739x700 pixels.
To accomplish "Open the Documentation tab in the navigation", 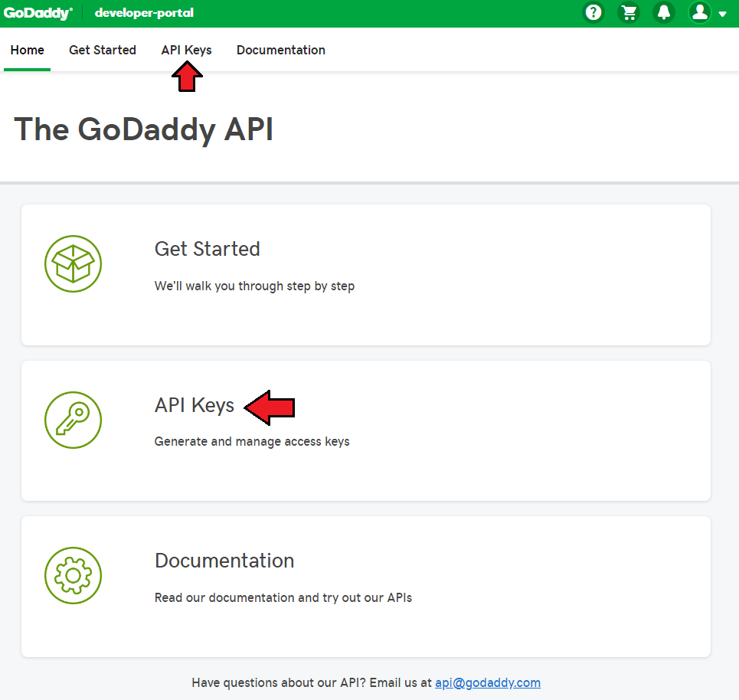I will click(281, 50).
